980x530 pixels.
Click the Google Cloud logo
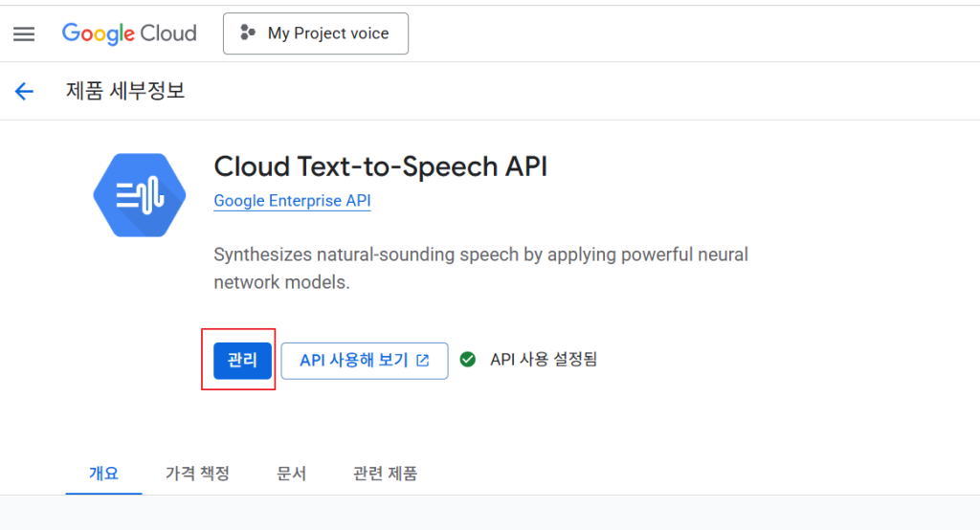pyautogui.click(x=129, y=33)
